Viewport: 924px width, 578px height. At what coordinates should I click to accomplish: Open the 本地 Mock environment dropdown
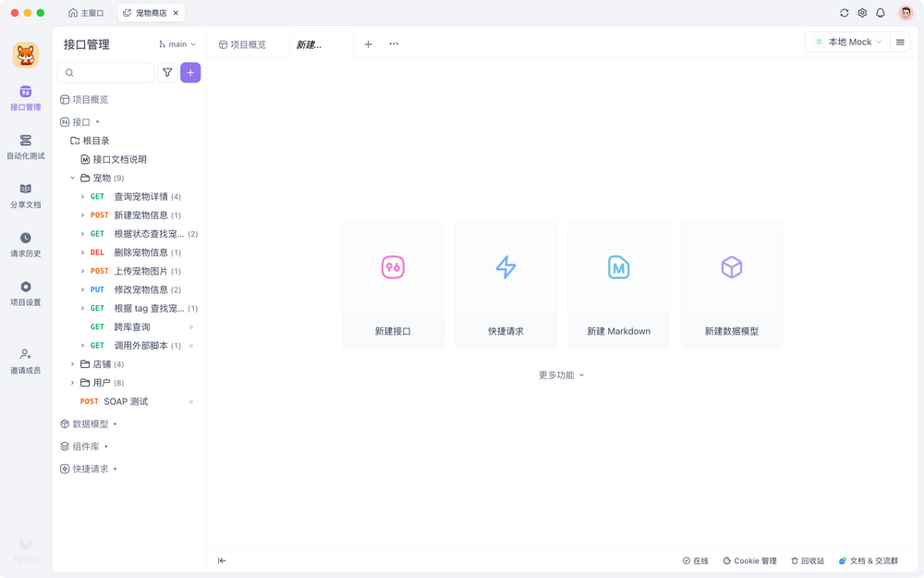pyautogui.click(x=846, y=42)
